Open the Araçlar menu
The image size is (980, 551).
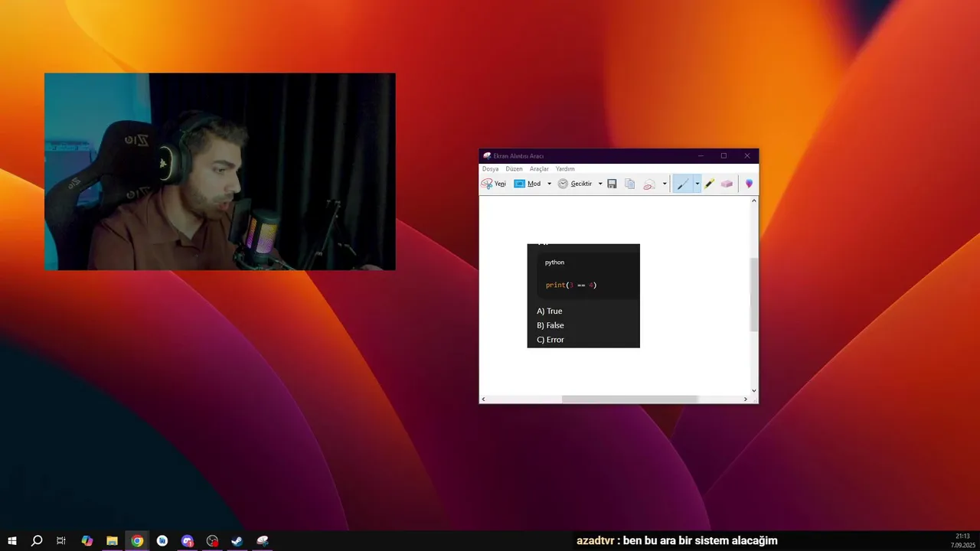coord(539,168)
